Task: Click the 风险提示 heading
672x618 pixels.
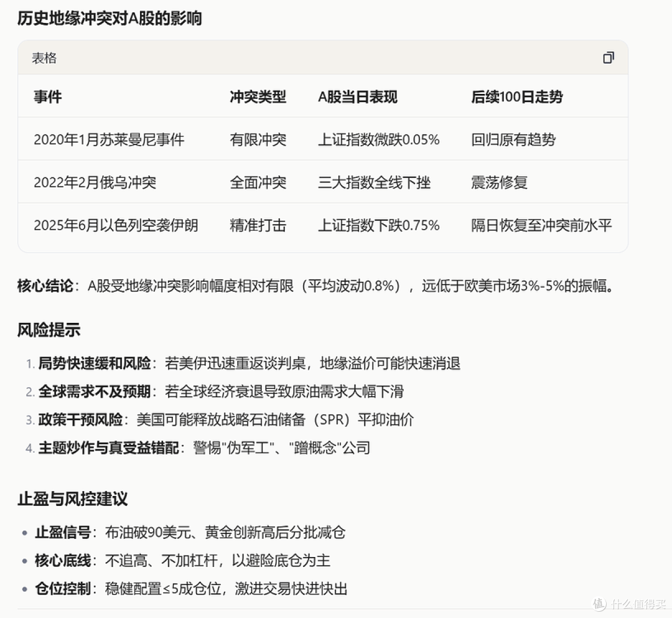Action: pyautogui.click(x=49, y=330)
